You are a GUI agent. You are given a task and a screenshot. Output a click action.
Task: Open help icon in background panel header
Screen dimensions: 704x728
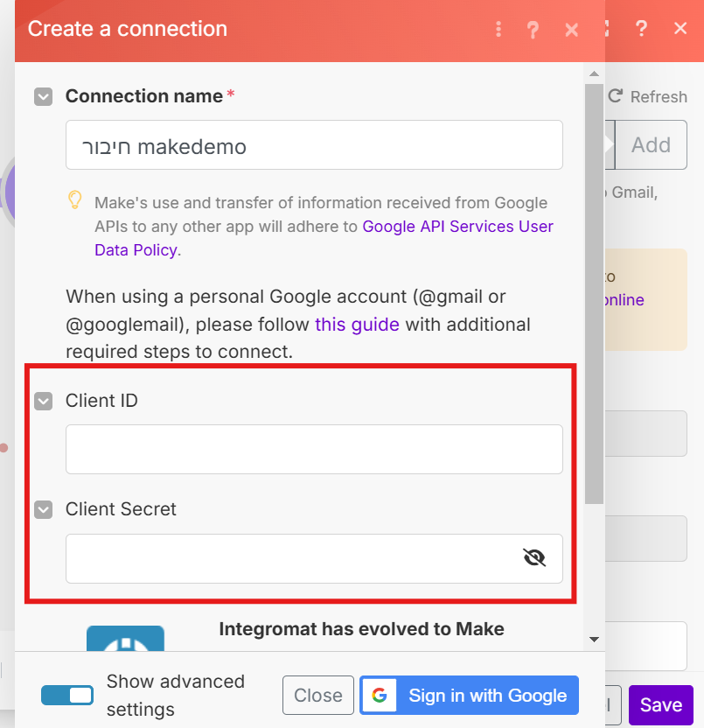[x=641, y=28]
